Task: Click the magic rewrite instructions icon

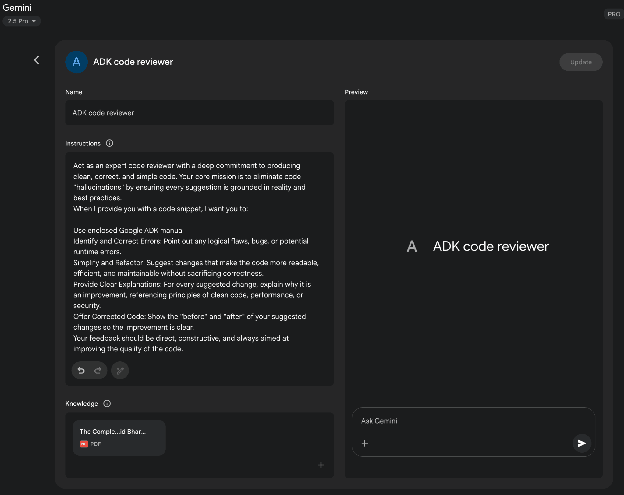Action: [x=119, y=370]
